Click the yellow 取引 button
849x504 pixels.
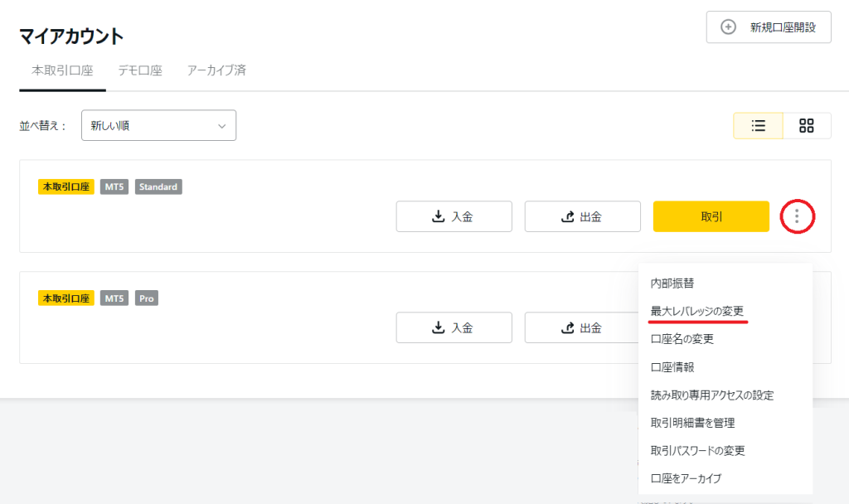click(x=711, y=217)
